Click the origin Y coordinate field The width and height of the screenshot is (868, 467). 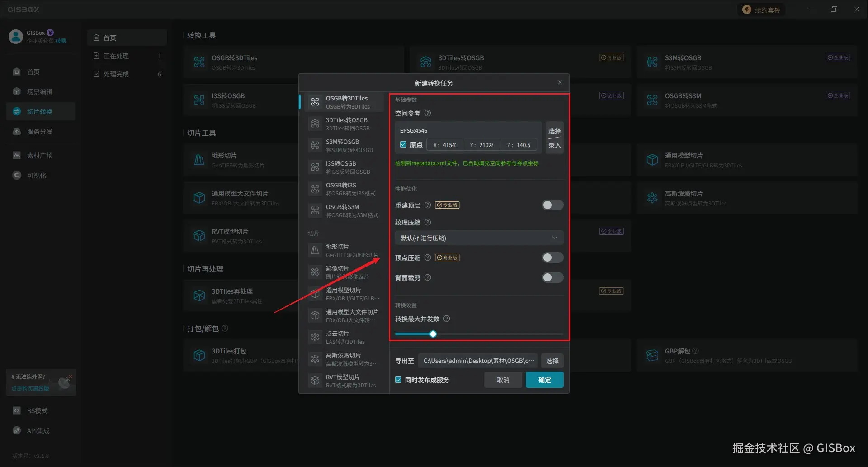pyautogui.click(x=481, y=145)
